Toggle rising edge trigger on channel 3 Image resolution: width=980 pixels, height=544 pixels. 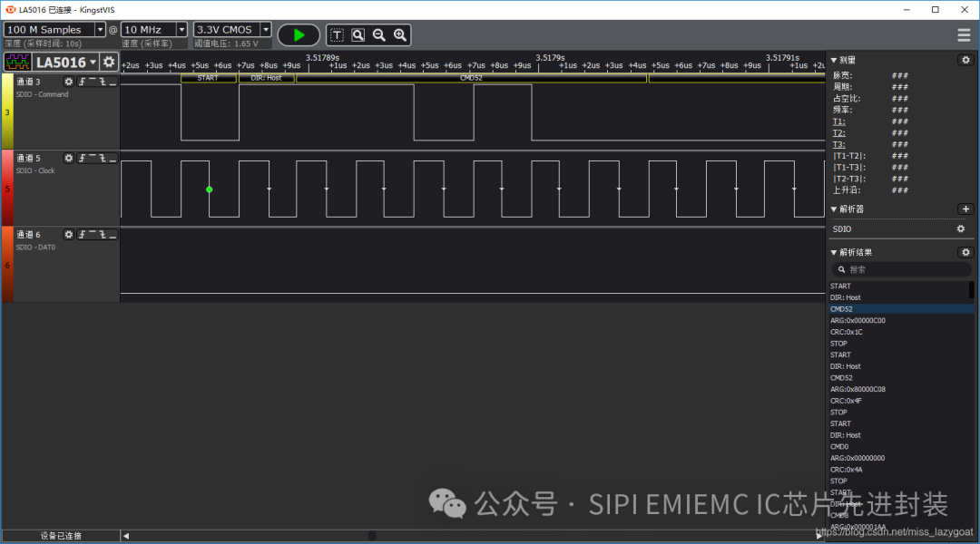[x=82, y=82]
